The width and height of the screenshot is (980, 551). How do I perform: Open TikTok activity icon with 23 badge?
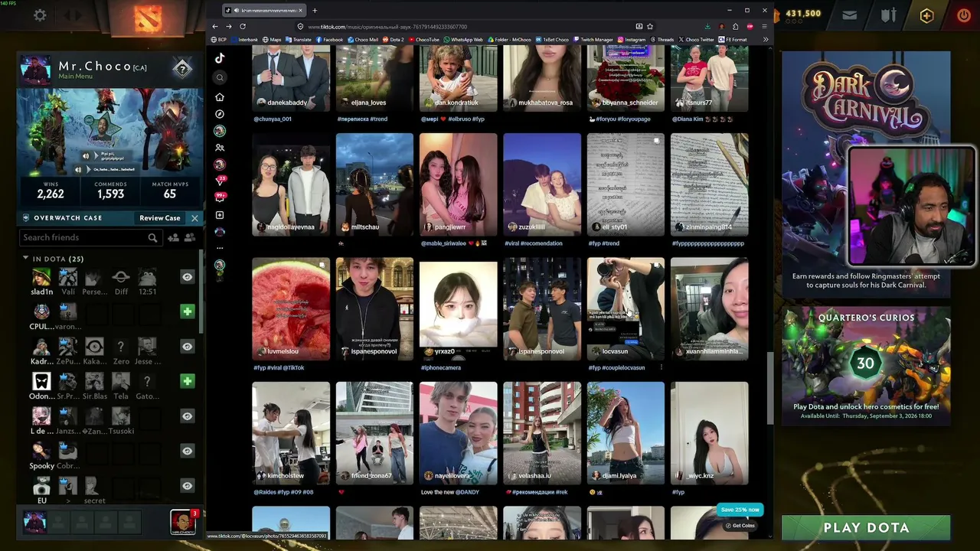coord(220,181)
